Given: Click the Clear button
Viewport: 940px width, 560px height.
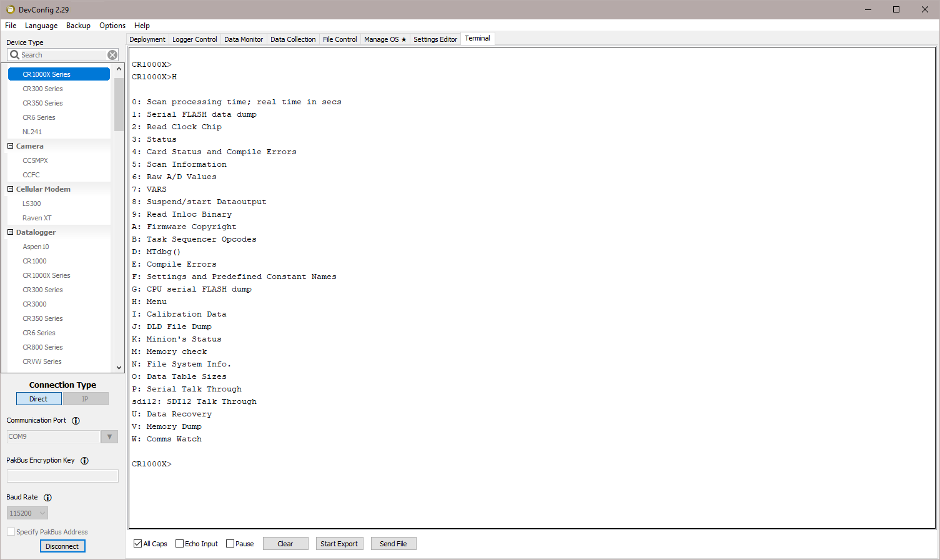Looking at the screenshot, I should tap(285, 544).
